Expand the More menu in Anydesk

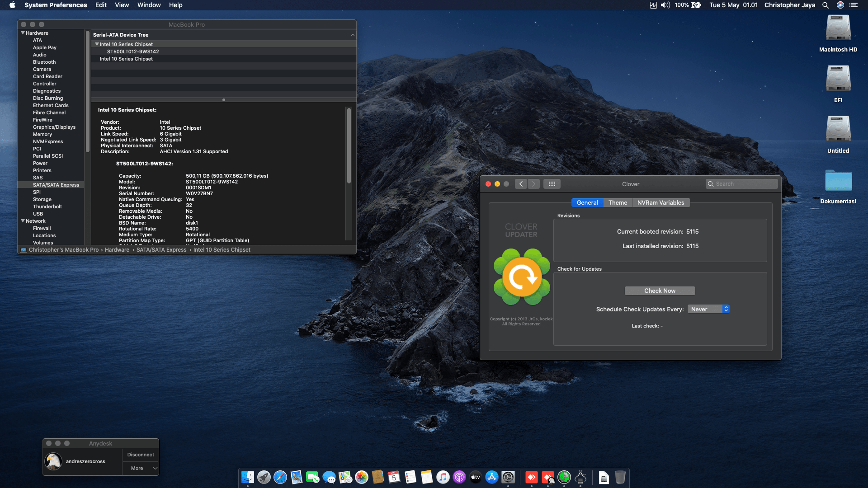[141, 468]
